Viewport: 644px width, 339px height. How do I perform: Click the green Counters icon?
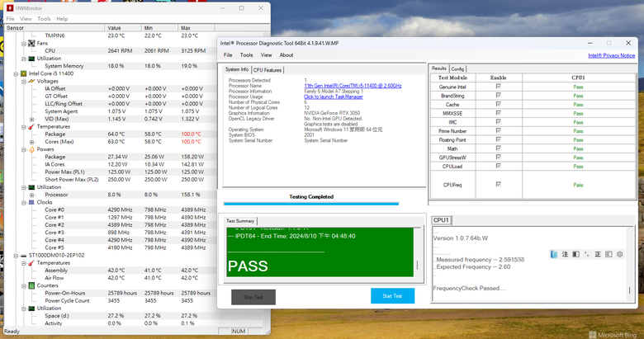point(31,285)
